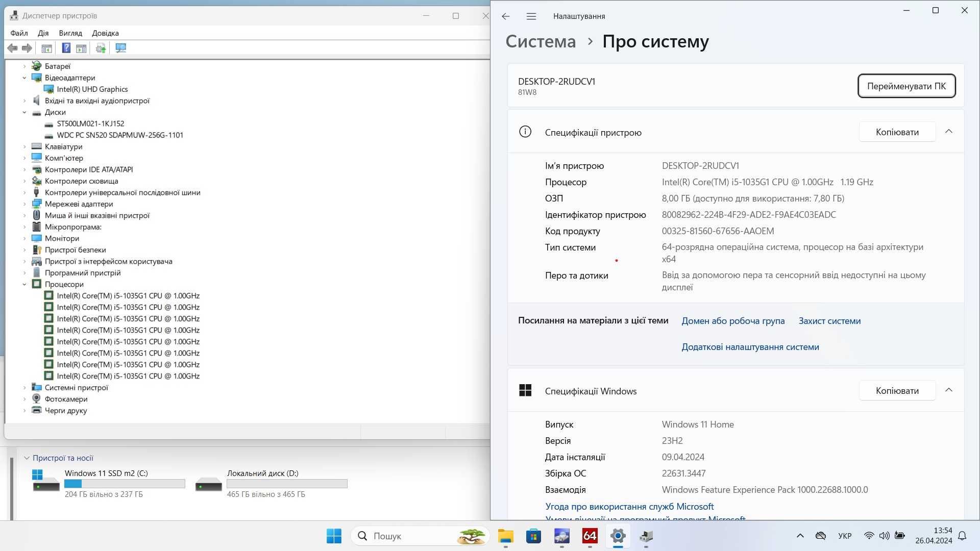Open the Вигляд menu
Image resolution: width=980 pixels, height=551 pixels.
coord(70,33)
